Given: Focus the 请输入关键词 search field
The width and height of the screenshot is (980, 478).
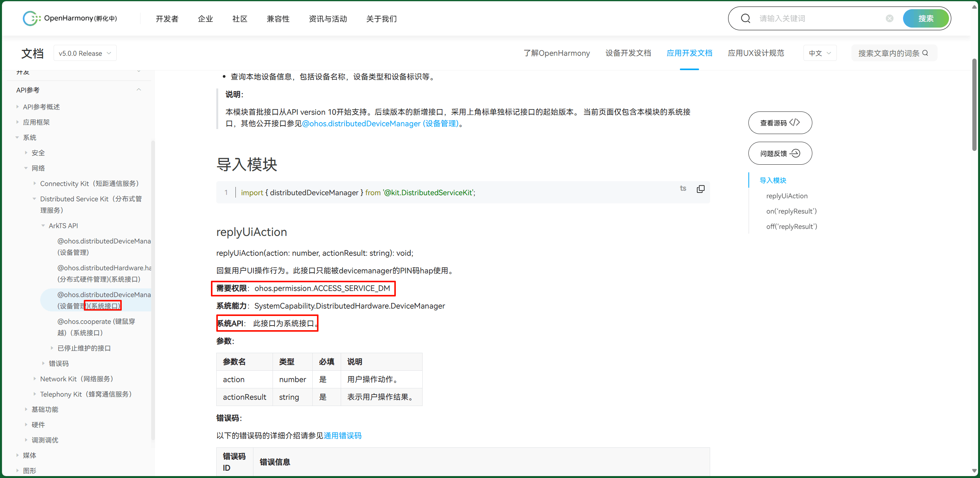Looking at the screenshot, I should 819,18.
